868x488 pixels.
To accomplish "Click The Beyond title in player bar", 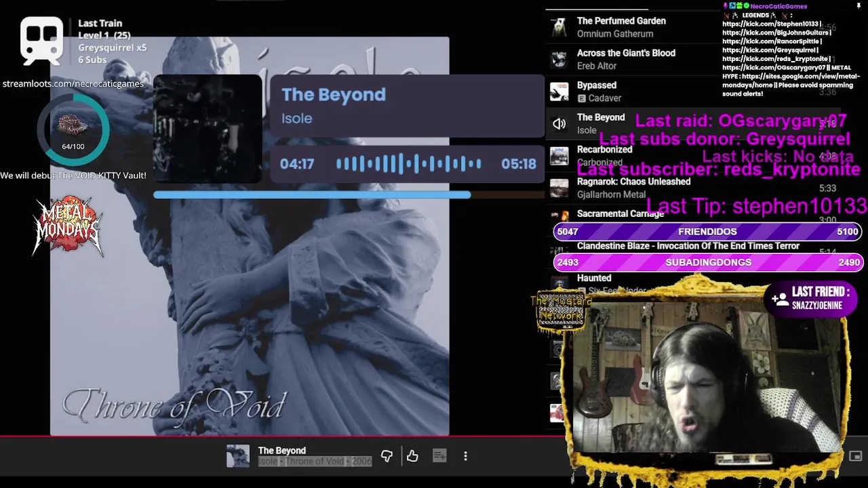I will point(281,450).
